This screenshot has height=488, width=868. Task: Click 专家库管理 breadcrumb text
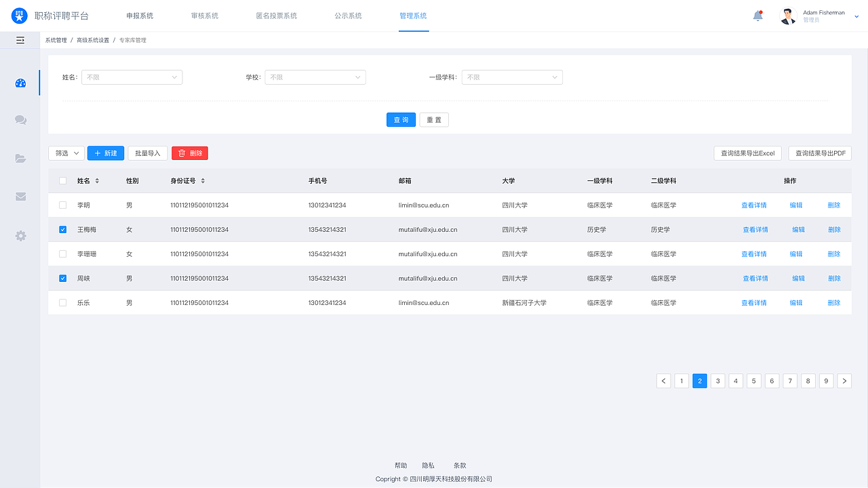[x=133, y=41]
